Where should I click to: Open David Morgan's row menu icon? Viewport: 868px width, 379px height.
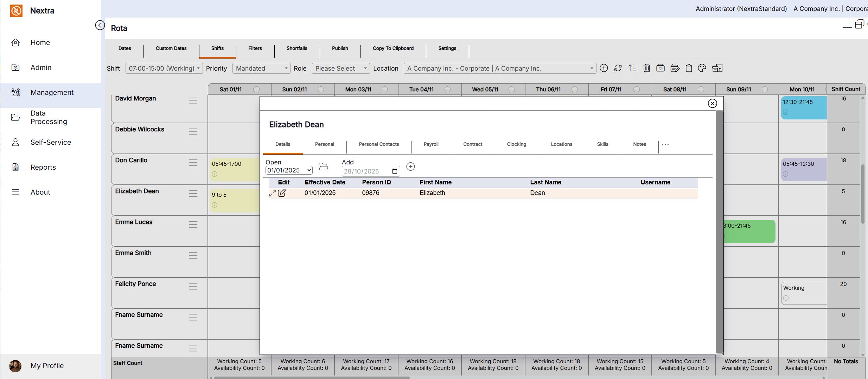[x=193, y=101]
